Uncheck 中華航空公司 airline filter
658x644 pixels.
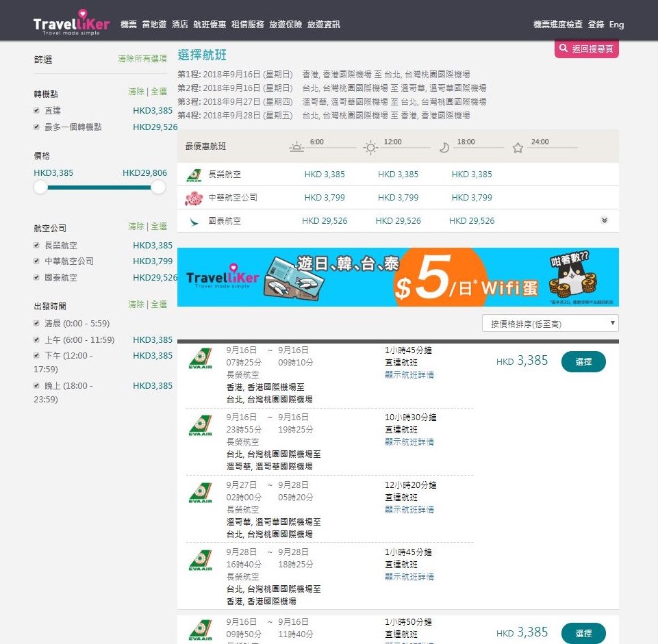[x=36, y=261]
